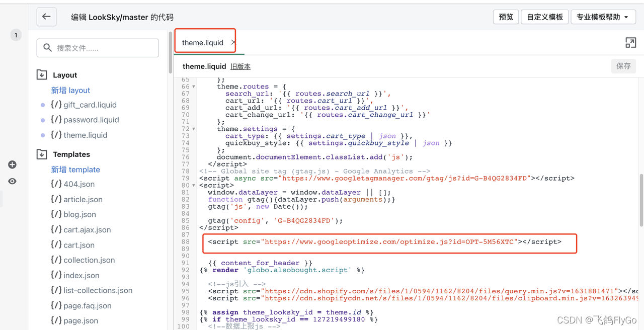Image resolution: width=644 pixels, height=330 pixels.
Task: Open the 旧版本 link
Action: (240, 66)
